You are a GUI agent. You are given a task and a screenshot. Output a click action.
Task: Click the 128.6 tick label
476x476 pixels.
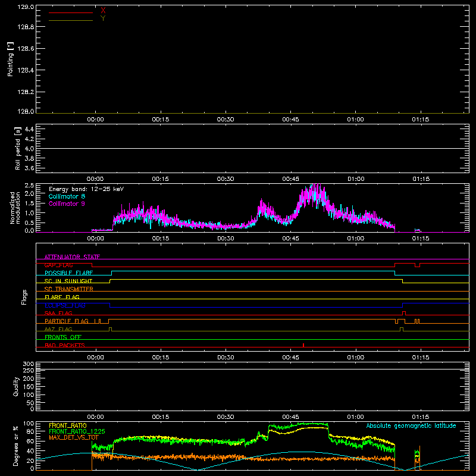pyautogui.click(x=26, y=49)
